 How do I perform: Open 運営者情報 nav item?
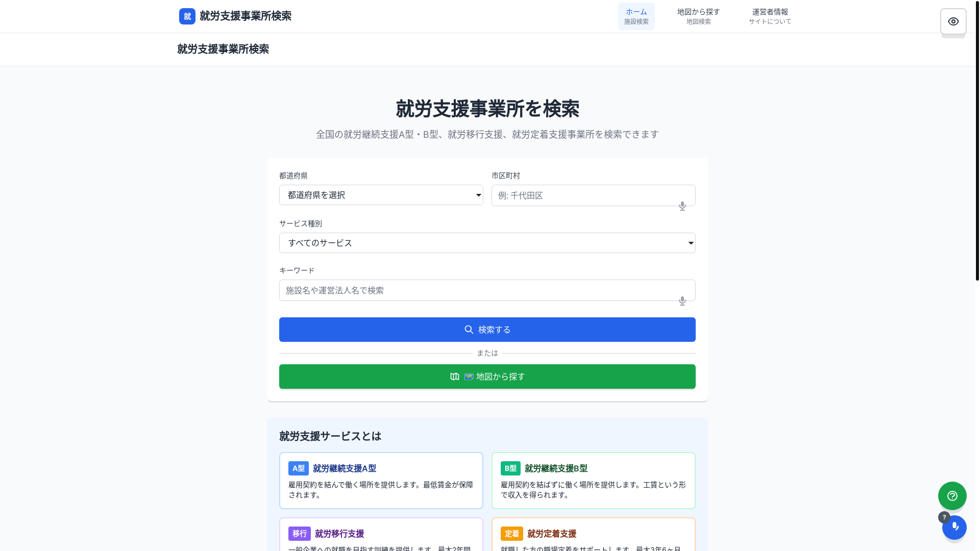[770, 16]
